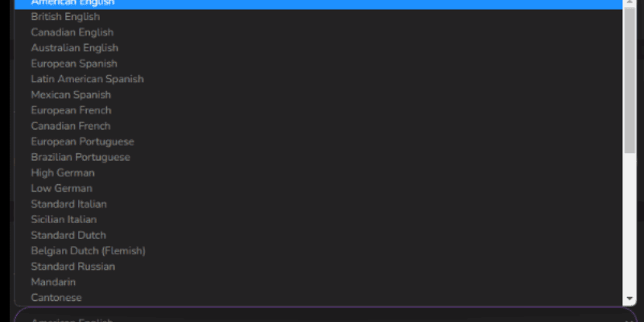The height and width of the screenshot is (322, 644).
Task: Select High German
Action: point(318,173)
